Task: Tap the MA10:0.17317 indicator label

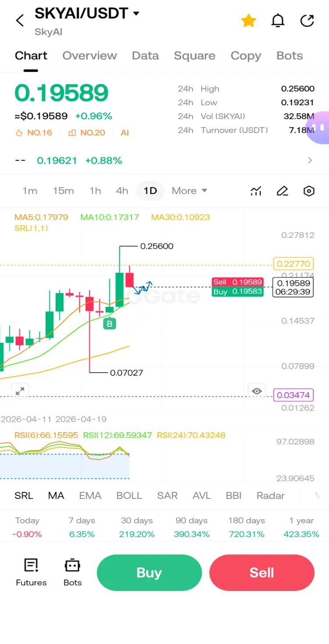Action: coord(109,217)
